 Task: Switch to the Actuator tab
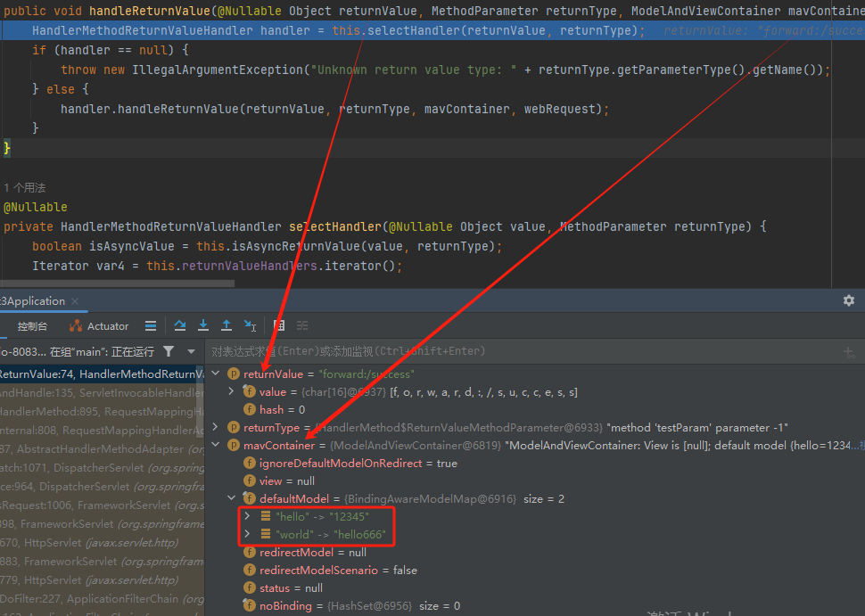[x=99, y=326]
